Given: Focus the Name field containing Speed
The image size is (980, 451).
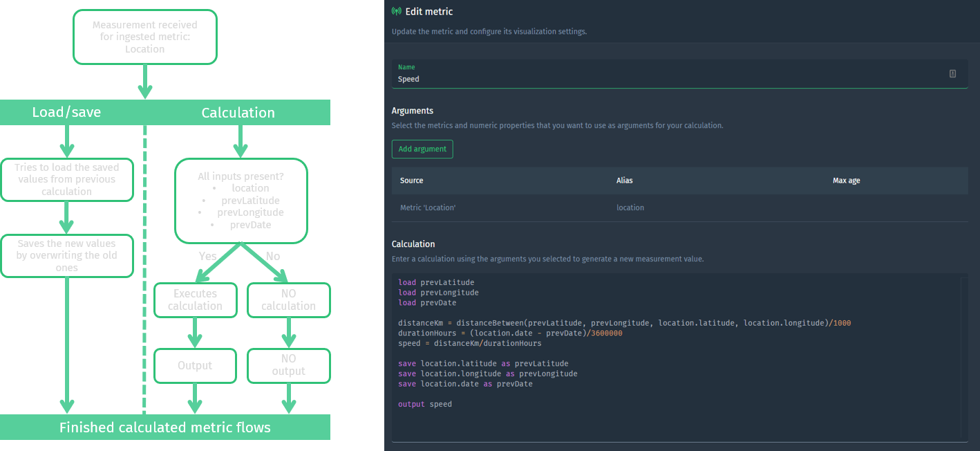Looking at the screenshot, I should (x=663, y=79).
